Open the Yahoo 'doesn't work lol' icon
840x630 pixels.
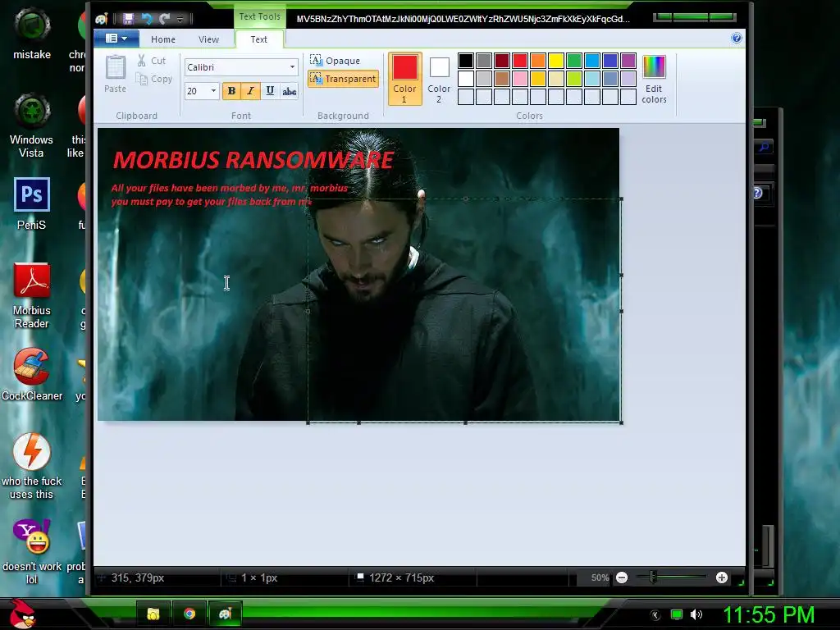click(32, 552)
